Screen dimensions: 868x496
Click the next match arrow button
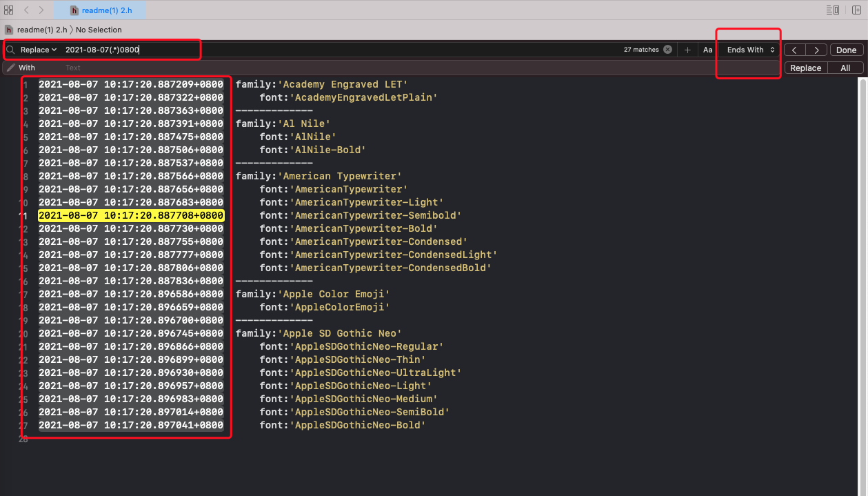816,49
